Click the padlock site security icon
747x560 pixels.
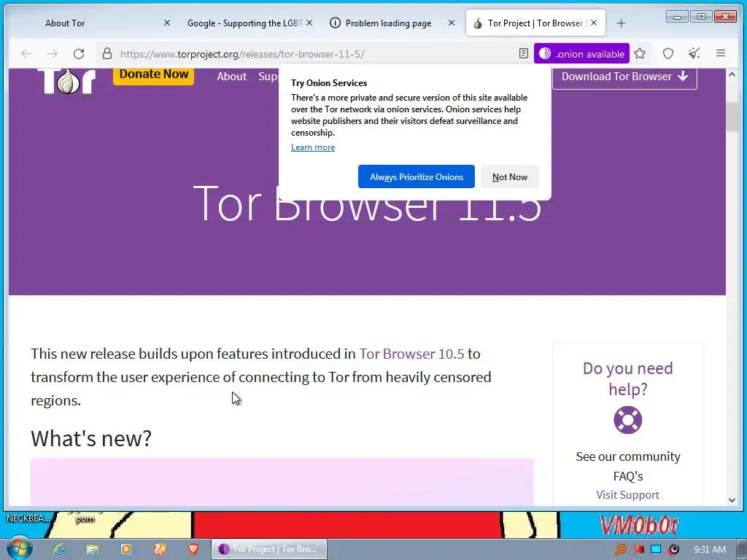[x=107, y=53]
